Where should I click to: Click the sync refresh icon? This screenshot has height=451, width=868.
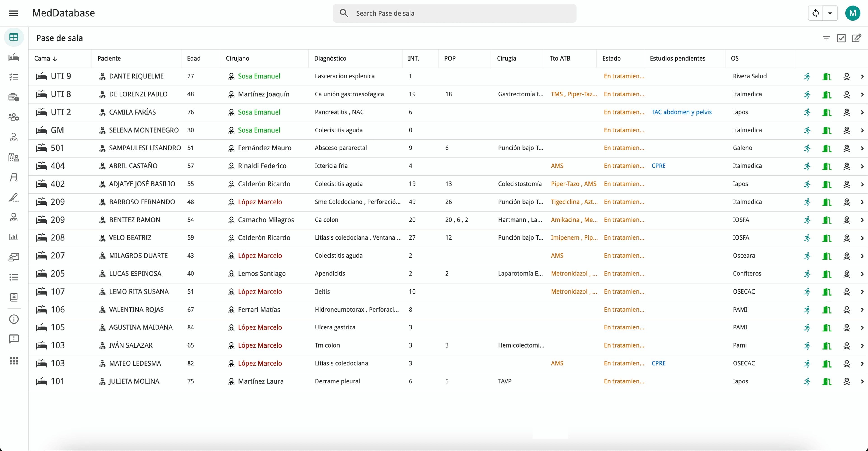click(815, 13)
